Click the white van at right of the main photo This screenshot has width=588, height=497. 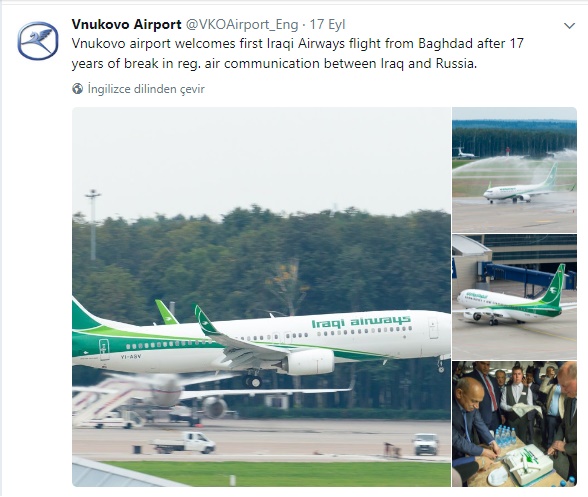click(x=426, y=444)
